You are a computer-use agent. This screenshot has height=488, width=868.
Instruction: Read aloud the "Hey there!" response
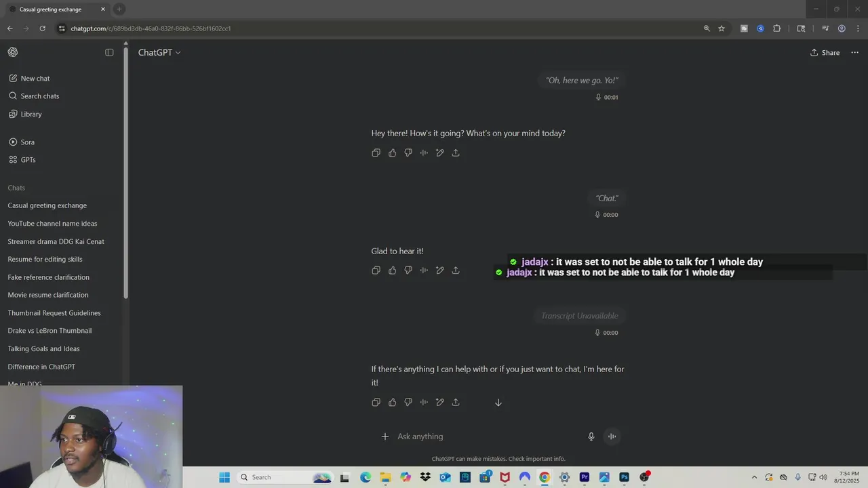(x=424, y=153)
